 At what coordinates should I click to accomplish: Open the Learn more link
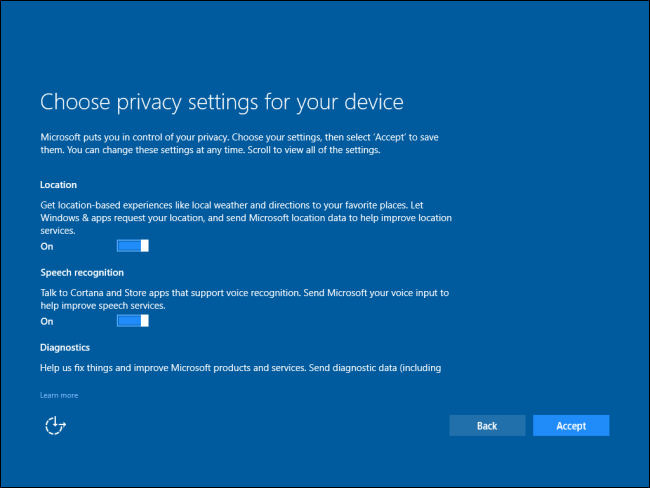click(x=59, y=395)
